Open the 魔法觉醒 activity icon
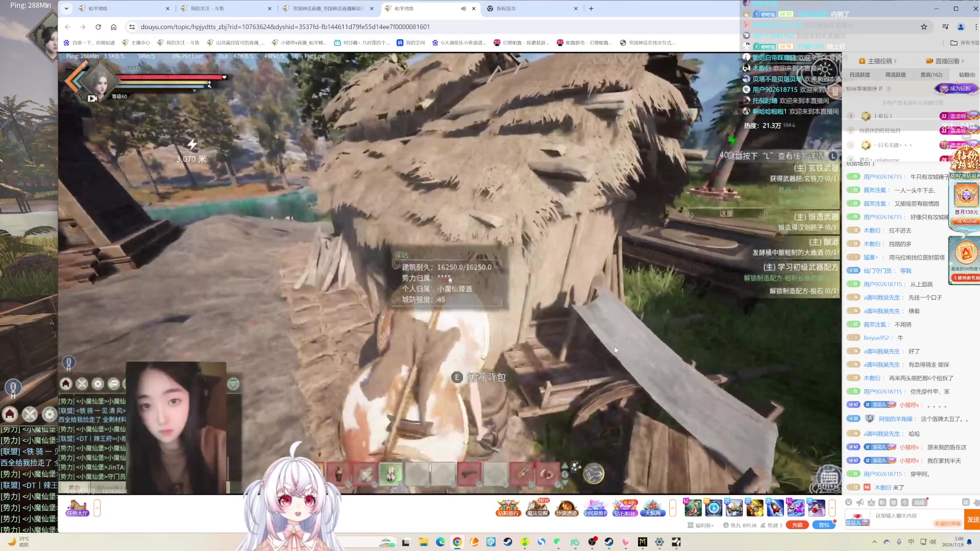 (537, 508)
